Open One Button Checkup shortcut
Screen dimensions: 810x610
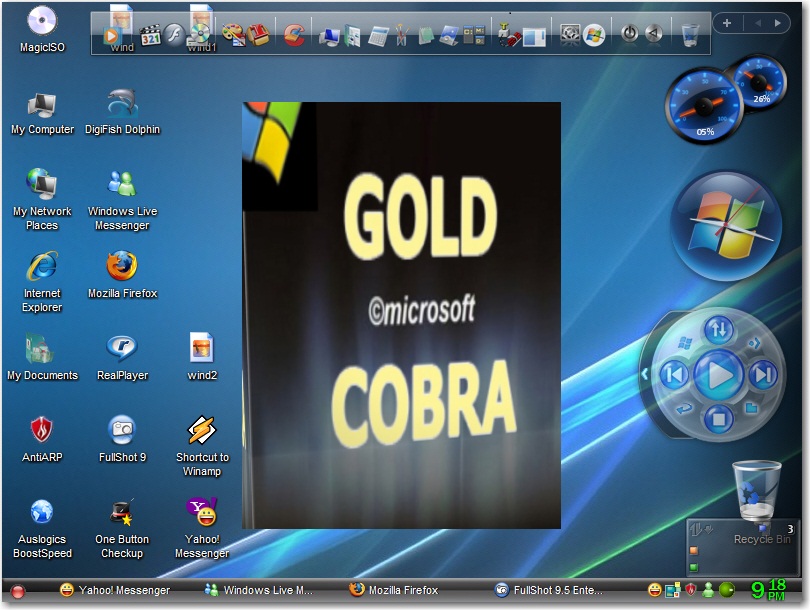[x=122, y=529]
